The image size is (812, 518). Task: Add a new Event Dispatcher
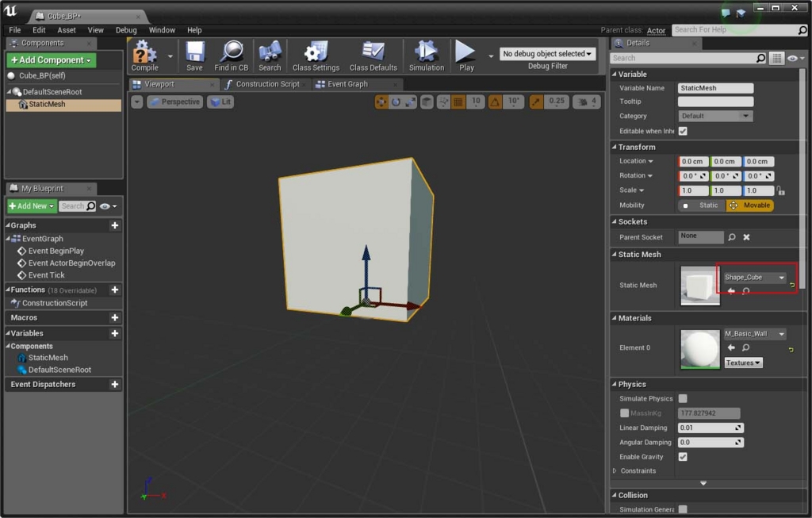tap(115, 385)
